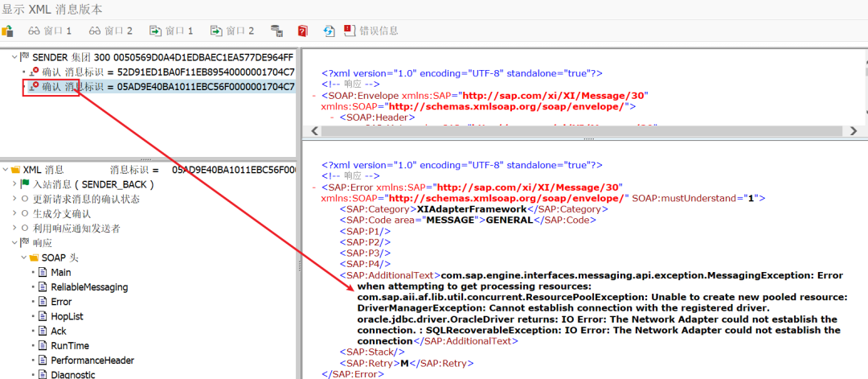Collapse SOAP:Header element via minus sign
The image size is (868, 379).
(332, 117)
